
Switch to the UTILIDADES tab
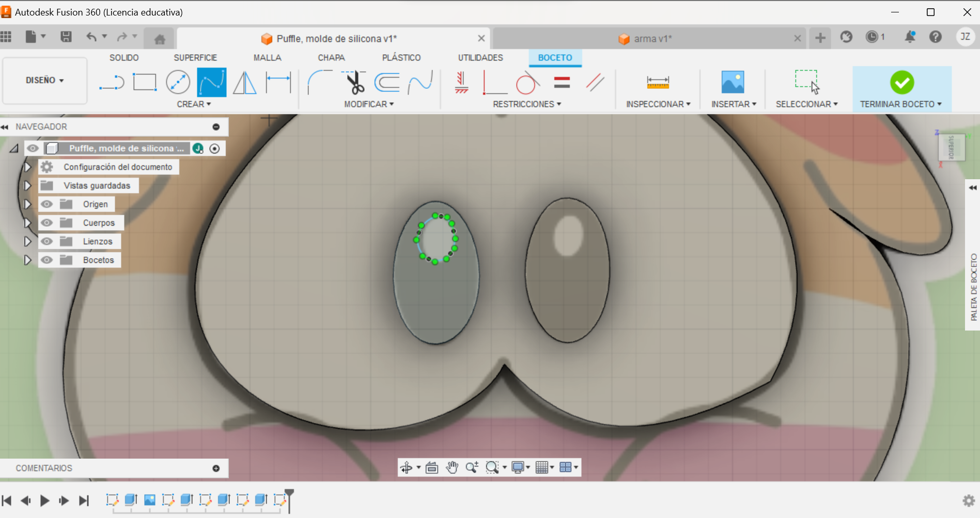point(480,58)
